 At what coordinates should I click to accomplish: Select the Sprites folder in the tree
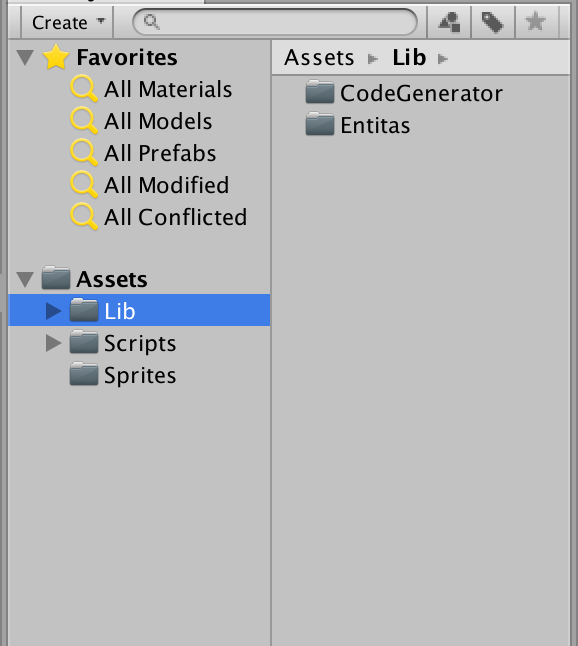coord(123,375)
